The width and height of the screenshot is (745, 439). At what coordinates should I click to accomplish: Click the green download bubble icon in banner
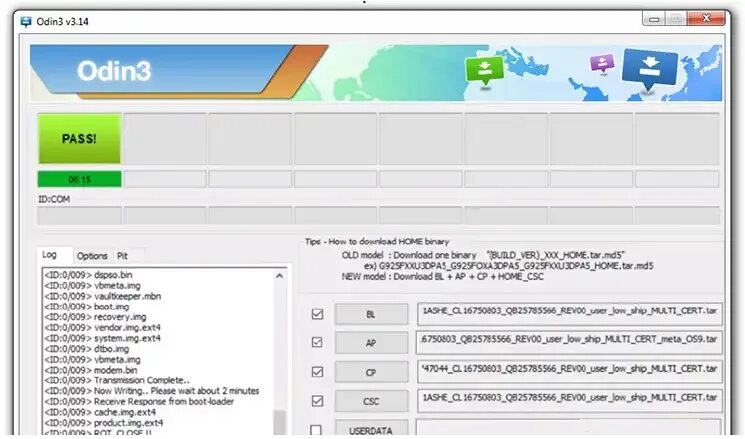click(485, 71)
